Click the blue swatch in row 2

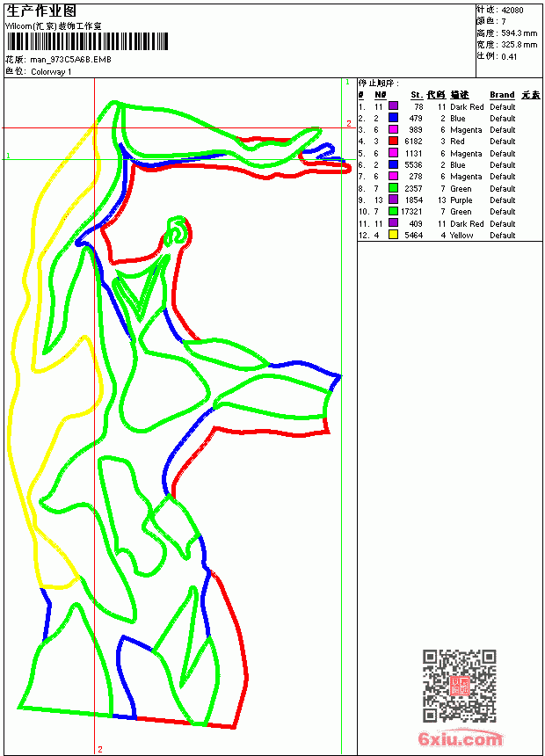[x=393, y=118]
